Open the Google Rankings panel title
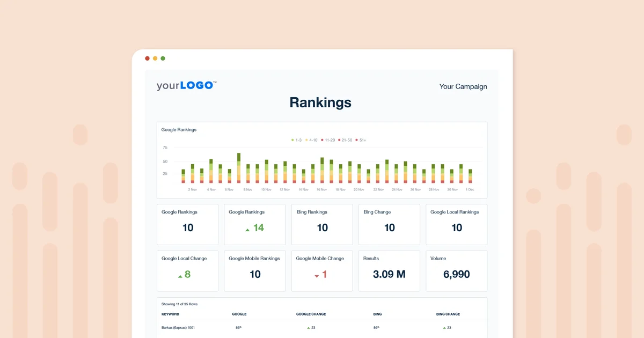644x338 pixels. point(179,129)
